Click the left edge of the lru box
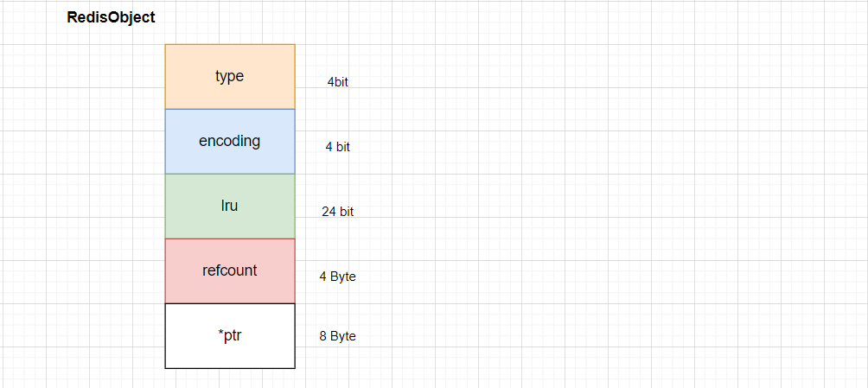 point(165,206)
